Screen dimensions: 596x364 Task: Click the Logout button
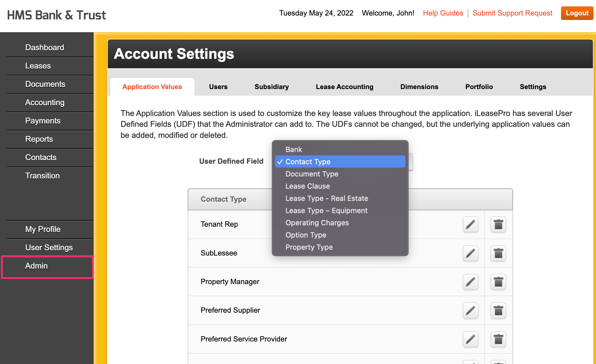(x=577, y=13)
